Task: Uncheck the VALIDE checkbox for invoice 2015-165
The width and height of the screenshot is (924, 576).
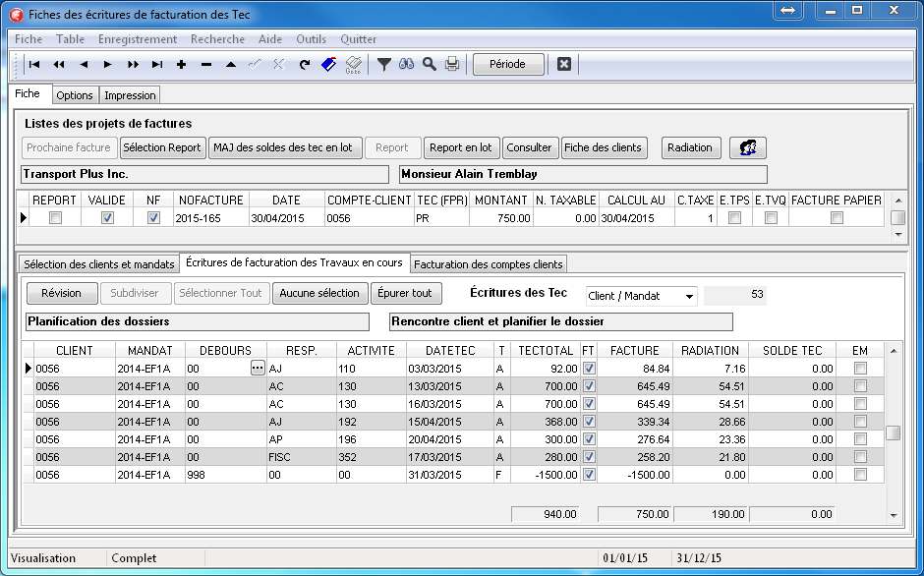Action: (x=107, y=218)
